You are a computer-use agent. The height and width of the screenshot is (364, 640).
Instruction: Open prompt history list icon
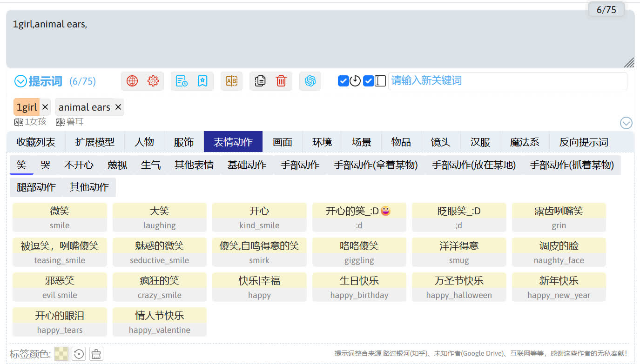[x=182, y=81]
